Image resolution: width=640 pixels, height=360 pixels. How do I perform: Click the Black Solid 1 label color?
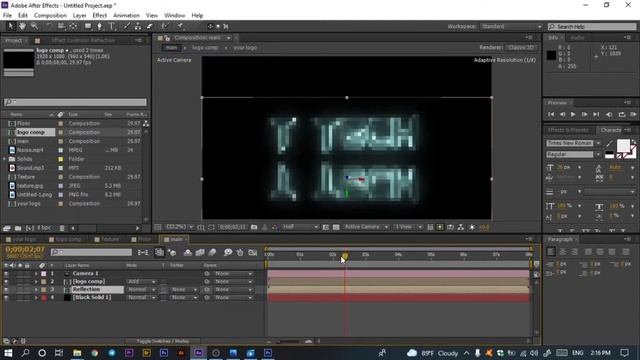tap(44, 298)
